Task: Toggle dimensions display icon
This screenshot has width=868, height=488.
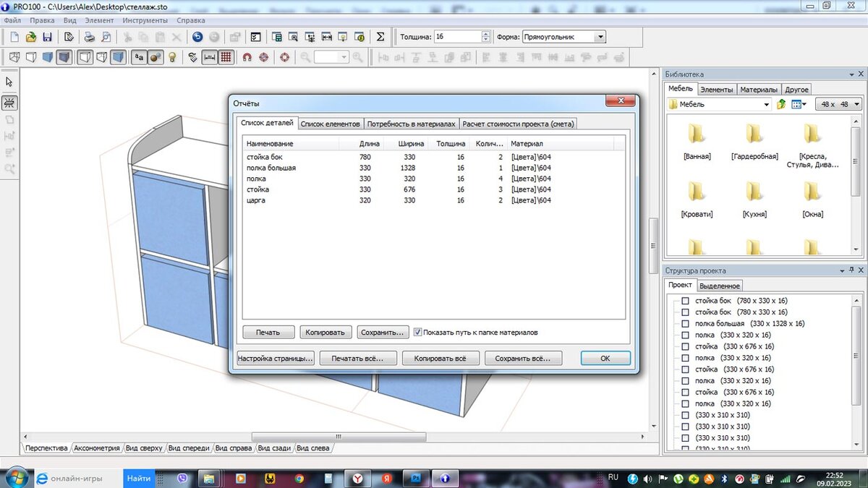Action: [x=210, y=57]
